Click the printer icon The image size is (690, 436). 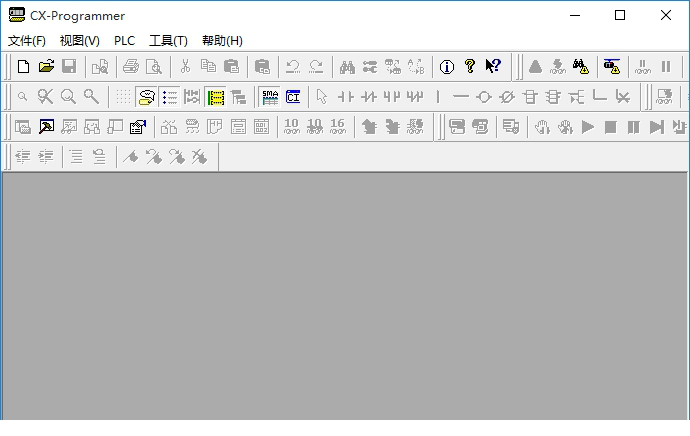click(131, 66)
